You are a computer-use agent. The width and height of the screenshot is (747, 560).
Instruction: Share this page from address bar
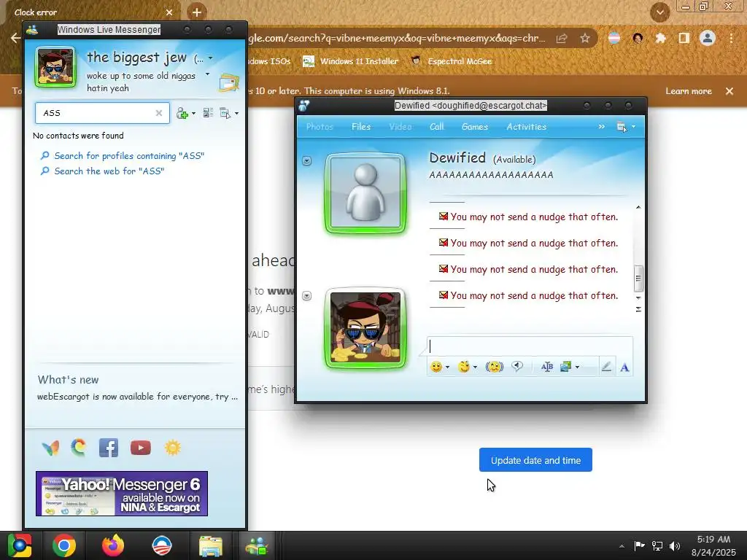click(x=562, y=38)
